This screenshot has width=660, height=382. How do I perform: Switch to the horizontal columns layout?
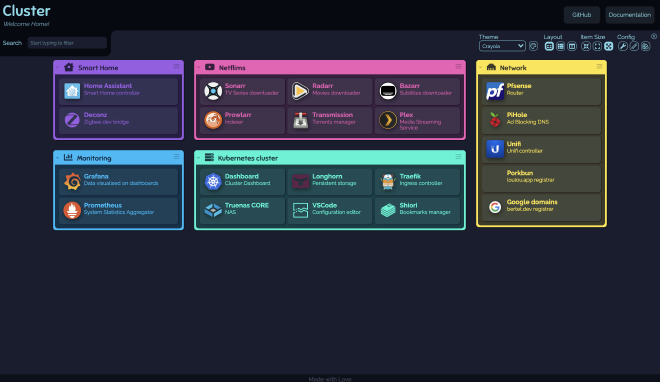click(x=572, y=46)
